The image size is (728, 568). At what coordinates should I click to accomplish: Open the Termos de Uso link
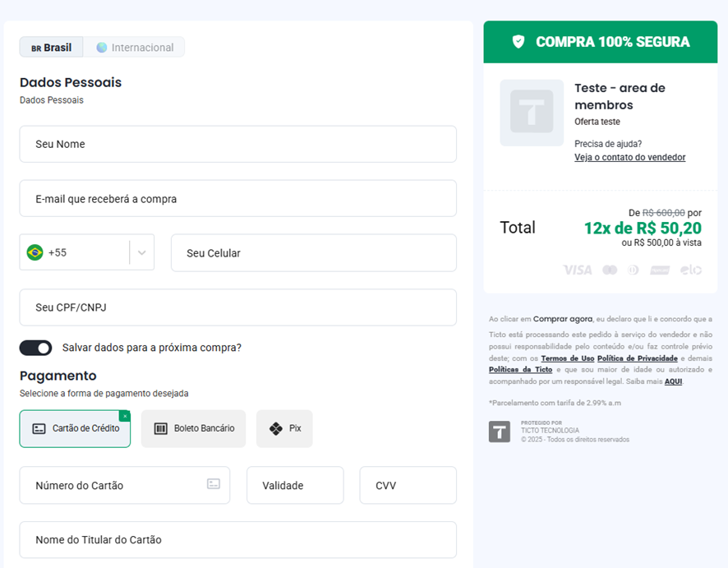(567, 358)
